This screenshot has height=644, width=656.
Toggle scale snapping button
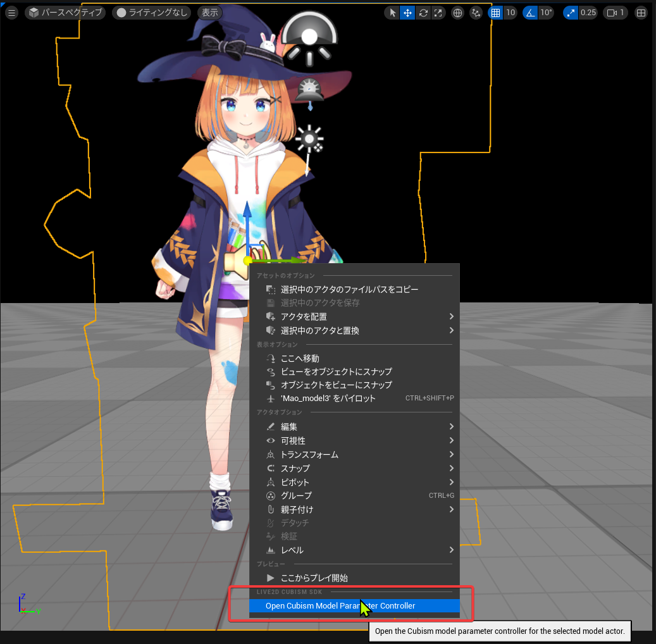pyautogui.click(x=570, y=13)
